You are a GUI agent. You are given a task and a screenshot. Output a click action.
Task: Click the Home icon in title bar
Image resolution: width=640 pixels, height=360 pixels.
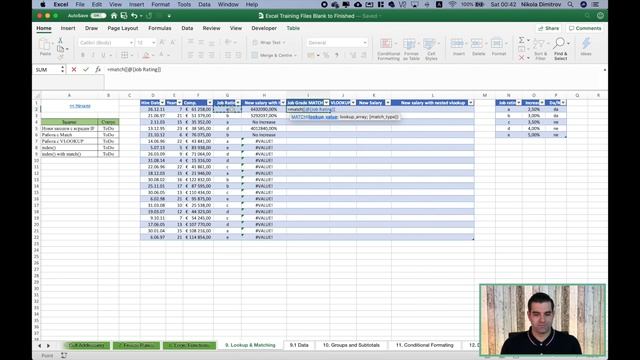coord(114,16)
